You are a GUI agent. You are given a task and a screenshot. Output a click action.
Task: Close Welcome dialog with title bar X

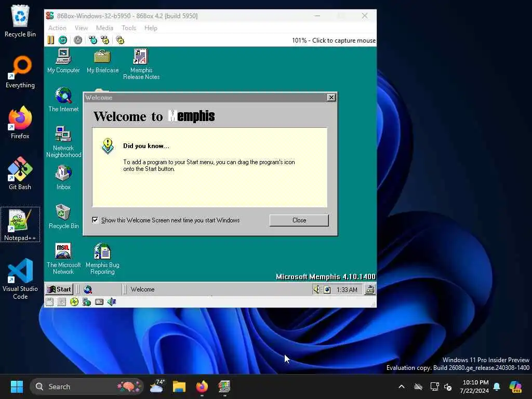tap(331, 98)
